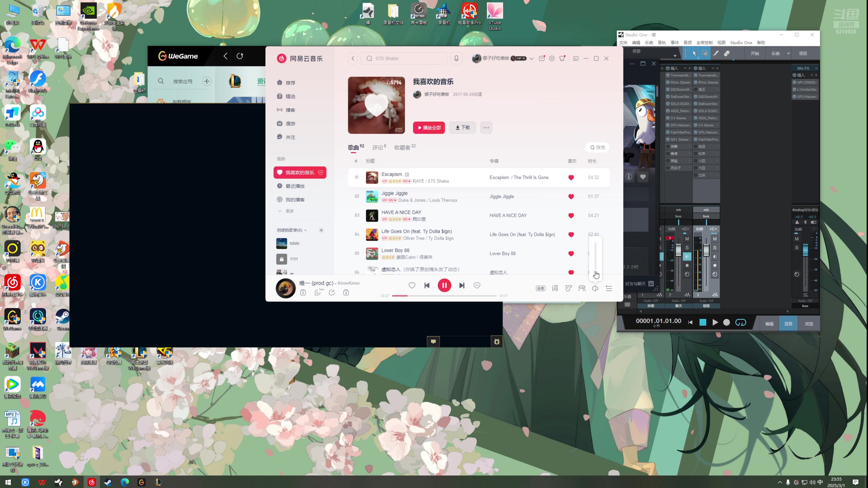Start playback in Studio One transport
This screenshot has width=868, height=488.
(715, 322)
